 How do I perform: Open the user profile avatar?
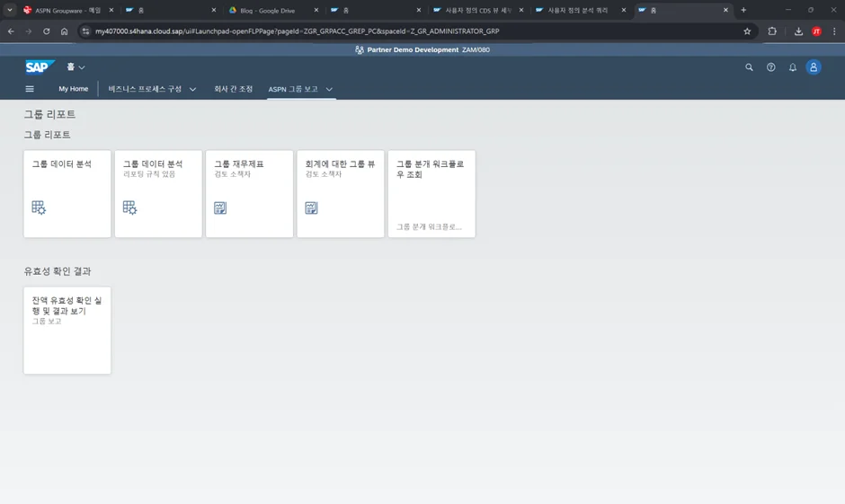pos(814,67)
